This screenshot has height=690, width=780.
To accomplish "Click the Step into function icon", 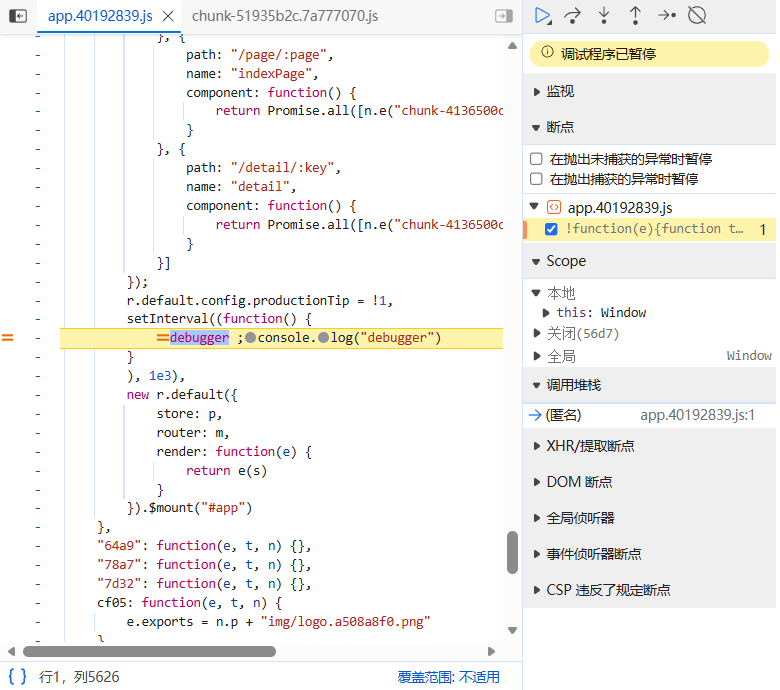I will 604,15.
